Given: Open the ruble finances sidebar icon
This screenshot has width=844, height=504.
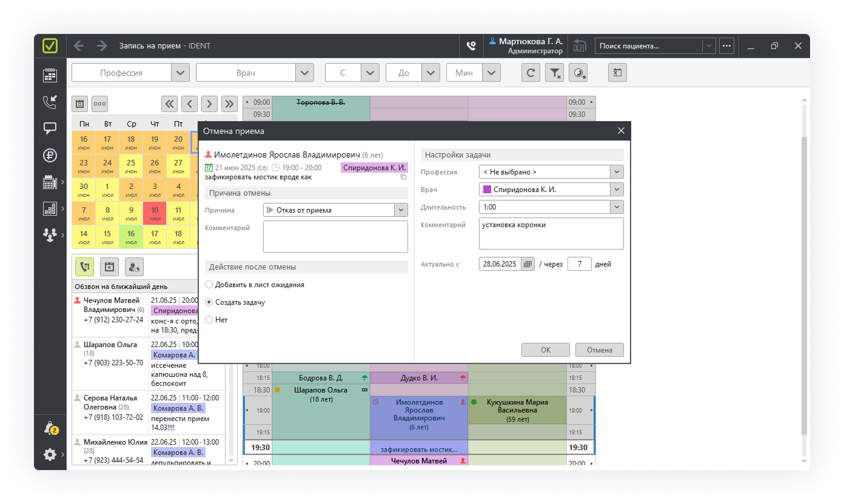Looking at the screenshot, I should (x=50, y=155).
